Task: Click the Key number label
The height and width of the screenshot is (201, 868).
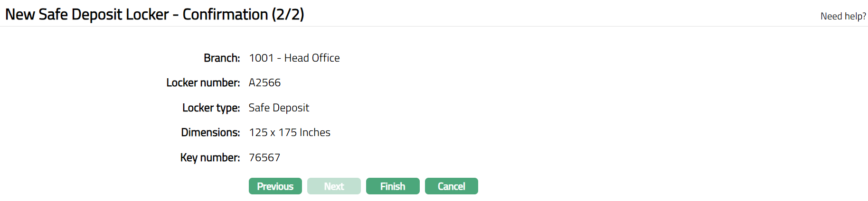Action: point(210,158)
